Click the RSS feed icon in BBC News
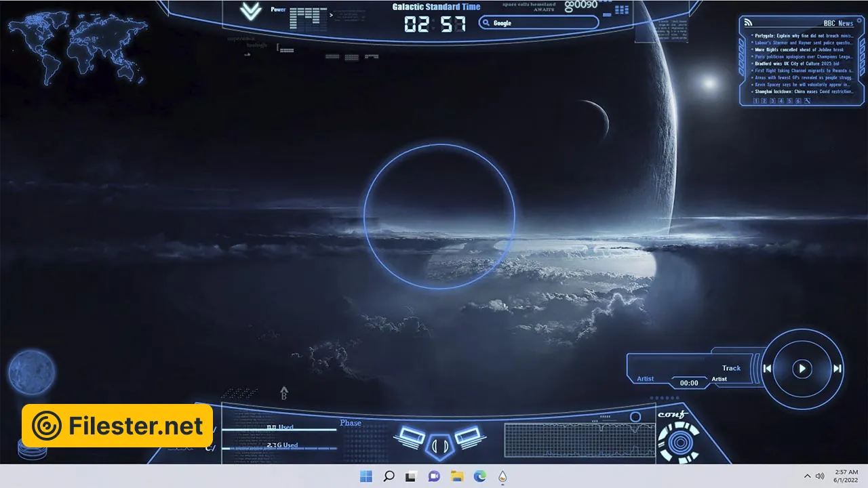This screenshot has width=868, height=488. (748, 22)
